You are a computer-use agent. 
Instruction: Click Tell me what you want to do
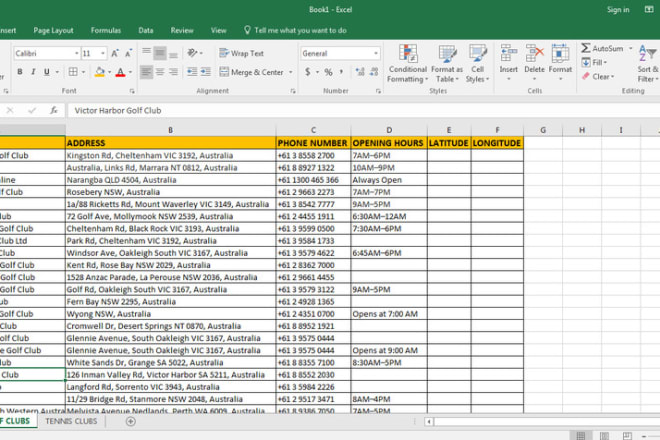[x=295, y=30]
